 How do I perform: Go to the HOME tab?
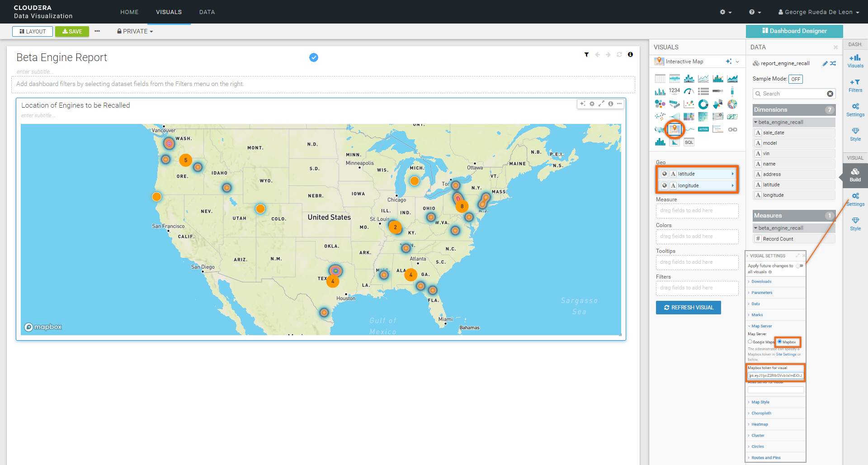pos(129,12)
